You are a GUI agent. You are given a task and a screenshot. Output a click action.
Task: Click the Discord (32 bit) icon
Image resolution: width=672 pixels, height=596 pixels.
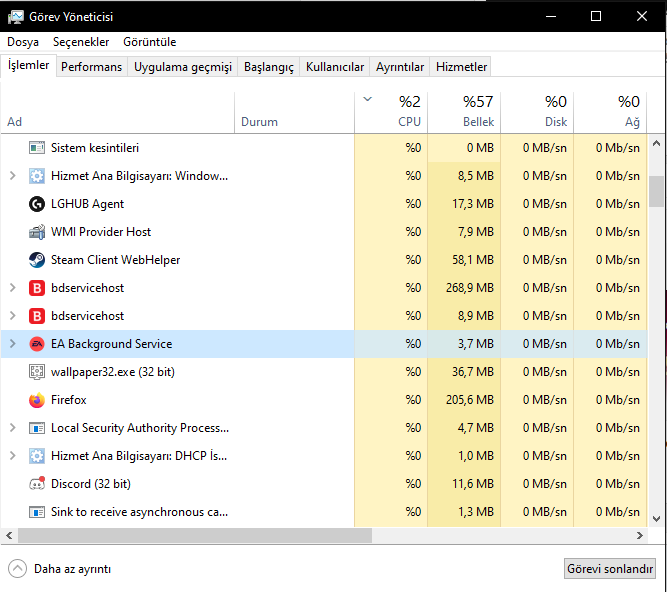click(37, 484)
